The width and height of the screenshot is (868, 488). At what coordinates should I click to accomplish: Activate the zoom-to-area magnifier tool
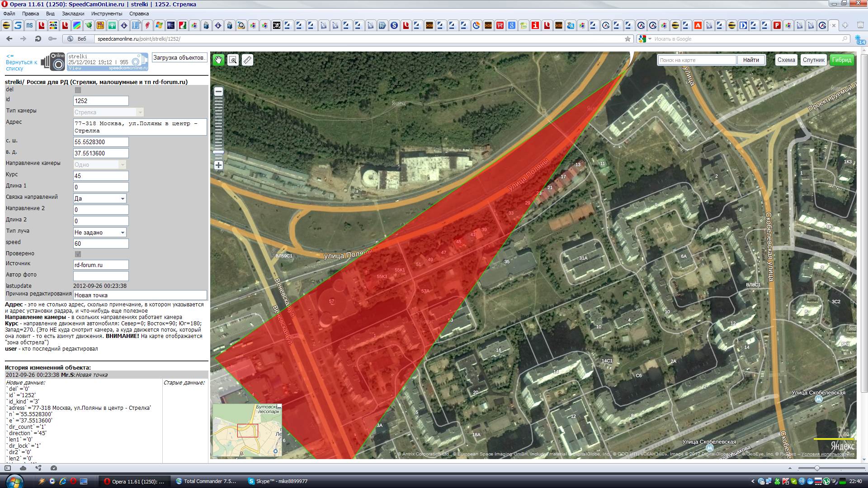point(233,60)
